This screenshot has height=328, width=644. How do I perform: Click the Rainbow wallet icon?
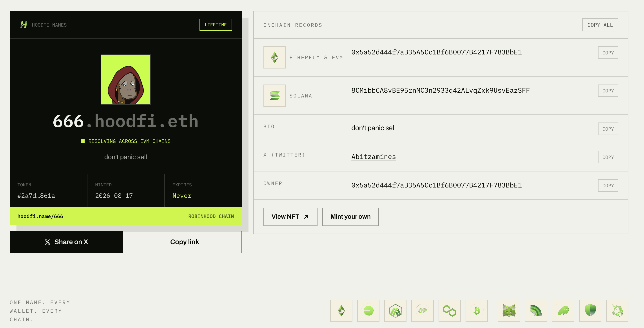pos(536,310)
